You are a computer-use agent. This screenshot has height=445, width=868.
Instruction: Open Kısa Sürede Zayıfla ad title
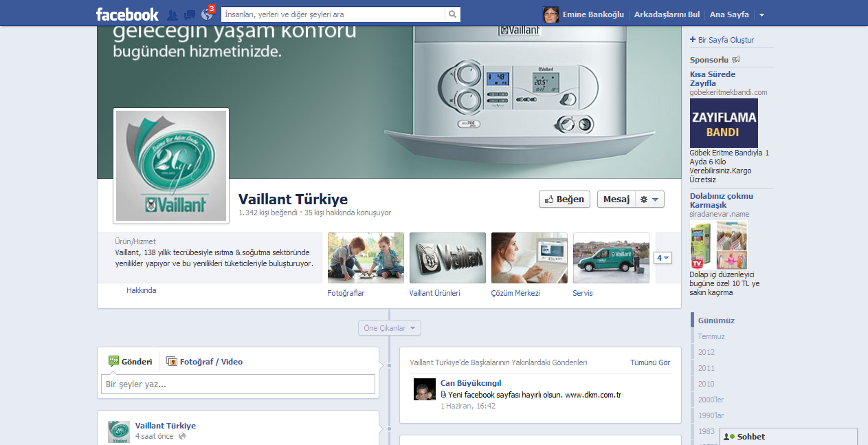[713, 78]
